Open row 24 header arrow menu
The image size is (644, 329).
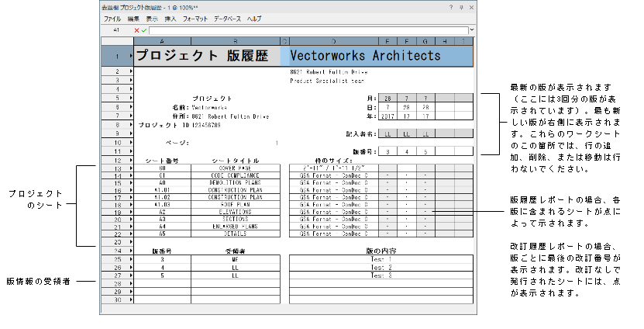click(131, 251)
